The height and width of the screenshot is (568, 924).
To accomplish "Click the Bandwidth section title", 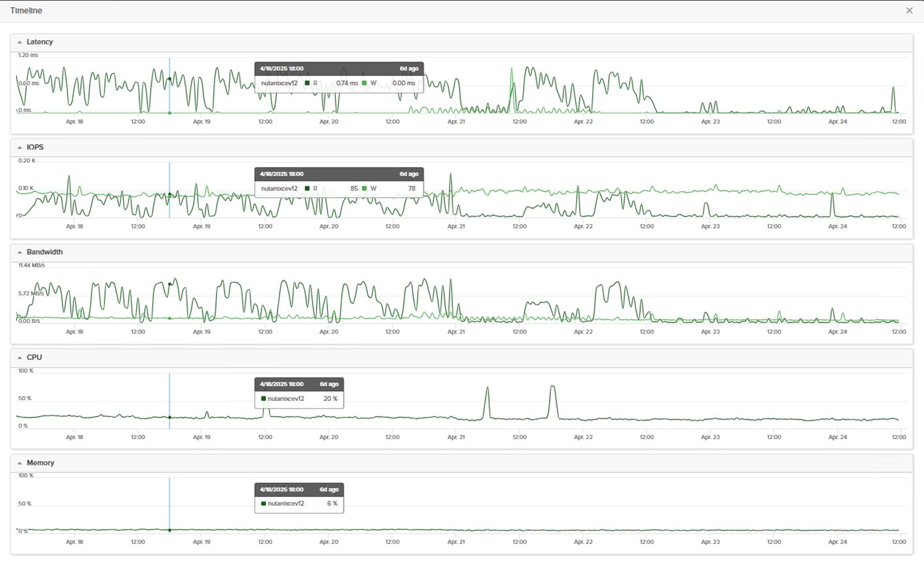I will click(44, 252).
